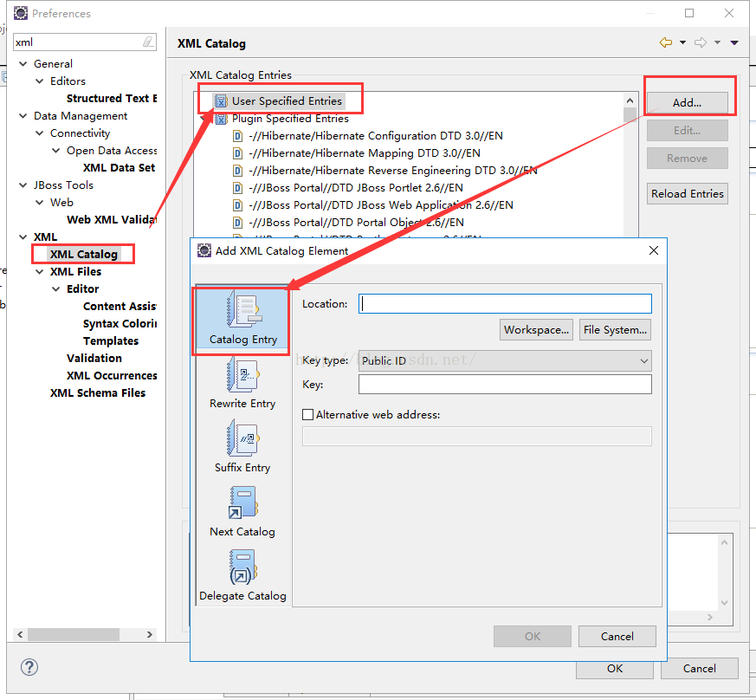Click DTD icon of JBoss Portlet 2.6 entry
Image resolution: width=756 pixels, height=700 pixels.
[237, 188]
